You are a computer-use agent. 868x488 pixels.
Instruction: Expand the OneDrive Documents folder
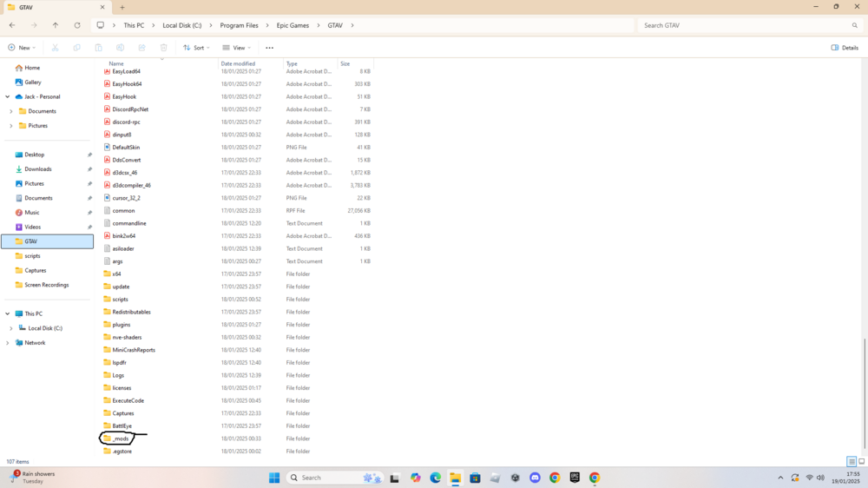11,111
